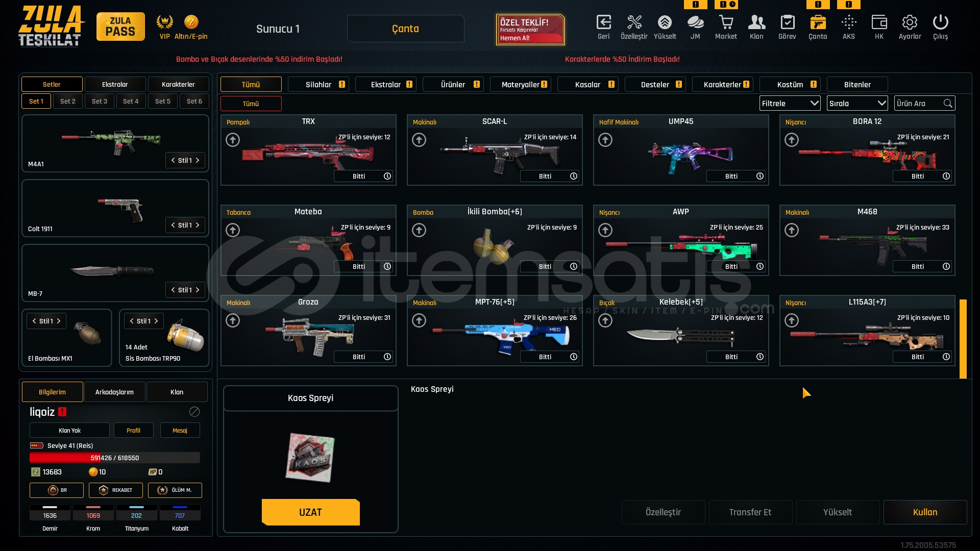Click the orange inventory scrollbar

point(963,339)
